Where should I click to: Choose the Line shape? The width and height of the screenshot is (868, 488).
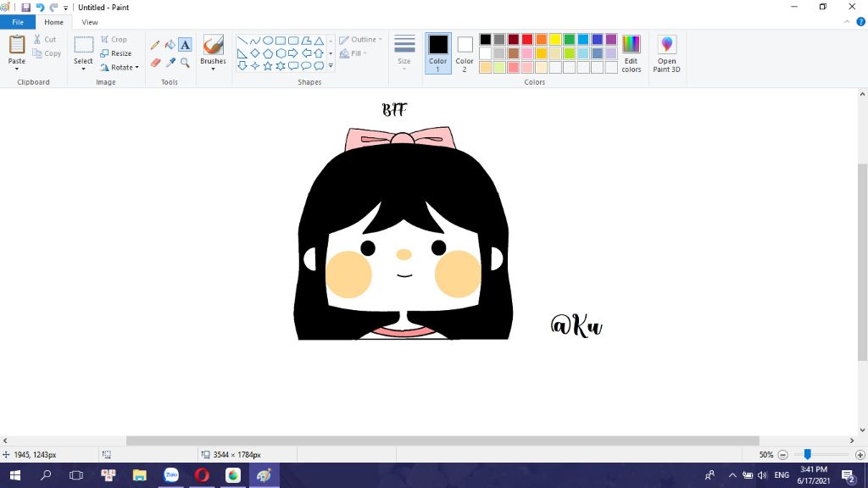(242, 41)
